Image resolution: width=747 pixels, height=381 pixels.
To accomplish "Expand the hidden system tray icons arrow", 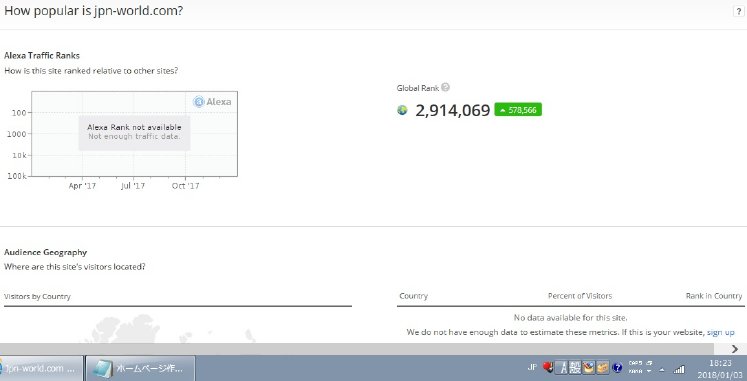I will [661, 370].
